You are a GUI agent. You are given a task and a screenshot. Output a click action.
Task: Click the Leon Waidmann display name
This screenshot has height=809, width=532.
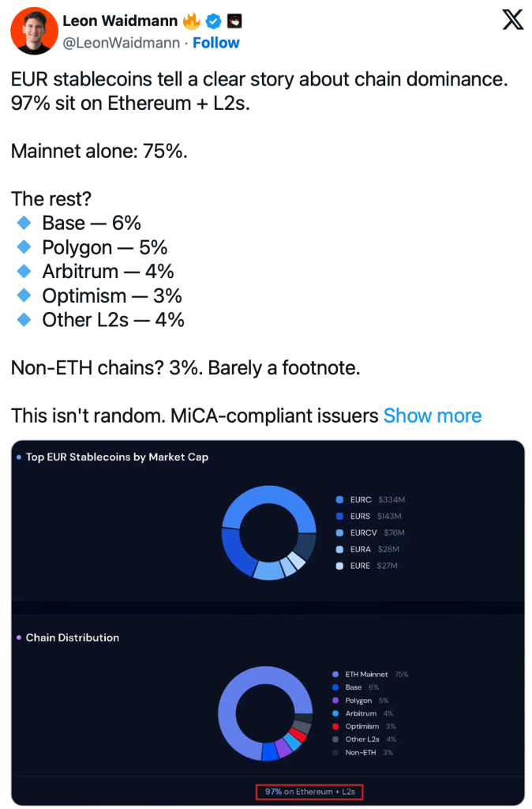(119, 21)
